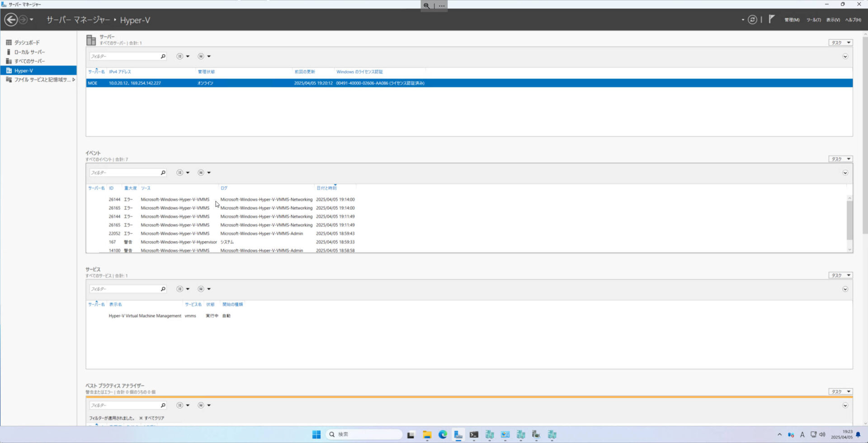The height and width of the screenshot is (443, 868).
Task: Sort servers by 管理状態 column header
Action: click(206, 72)
